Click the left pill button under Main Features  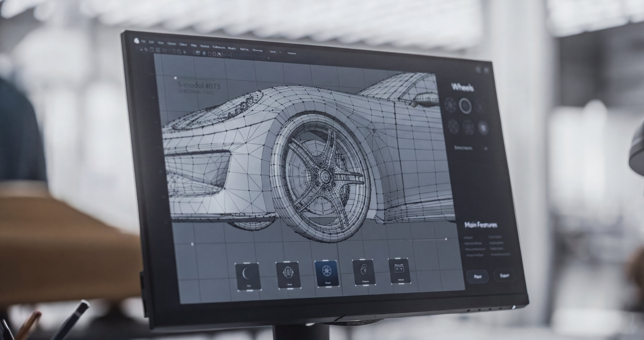point(477,277)
